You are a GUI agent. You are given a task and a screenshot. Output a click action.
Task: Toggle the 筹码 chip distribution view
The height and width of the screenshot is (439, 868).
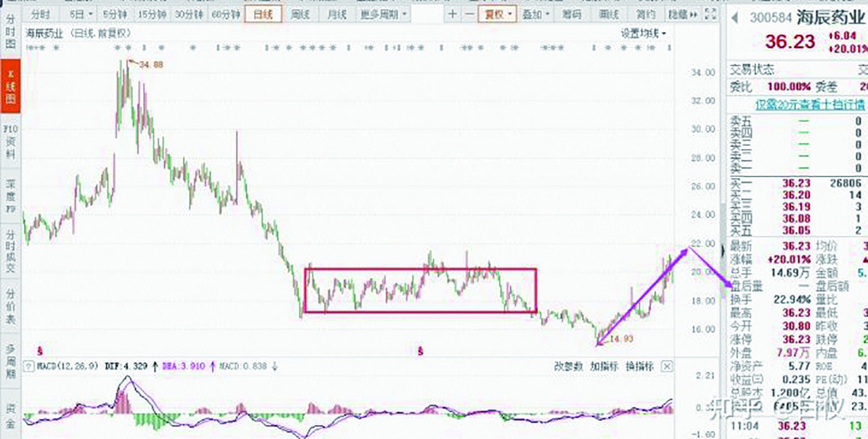[x=572, y=14]
